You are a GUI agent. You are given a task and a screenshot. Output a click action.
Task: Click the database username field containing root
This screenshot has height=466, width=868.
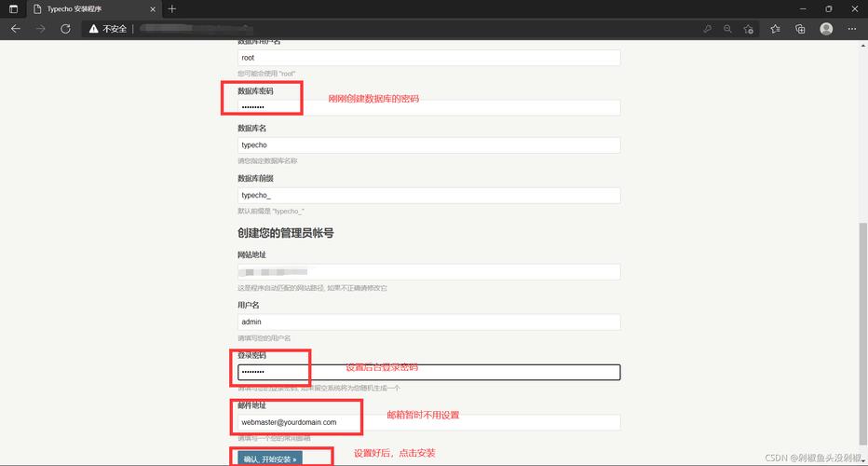(429, 58)
